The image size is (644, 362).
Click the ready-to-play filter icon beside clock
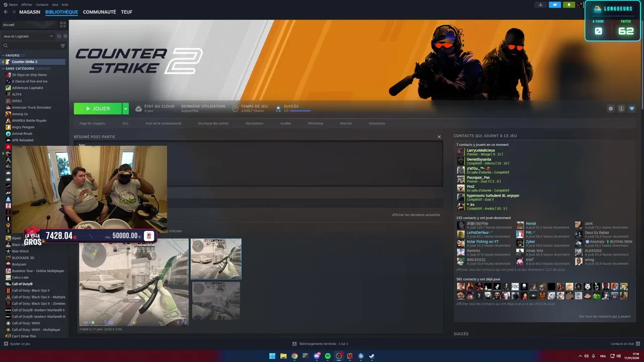point(65,36)
